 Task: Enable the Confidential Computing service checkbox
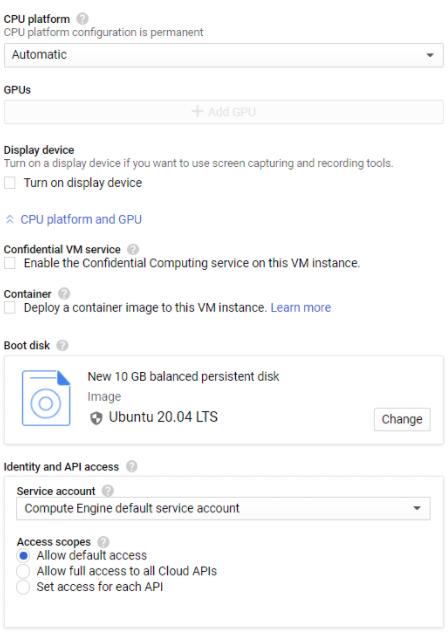(x=10, y=263)
